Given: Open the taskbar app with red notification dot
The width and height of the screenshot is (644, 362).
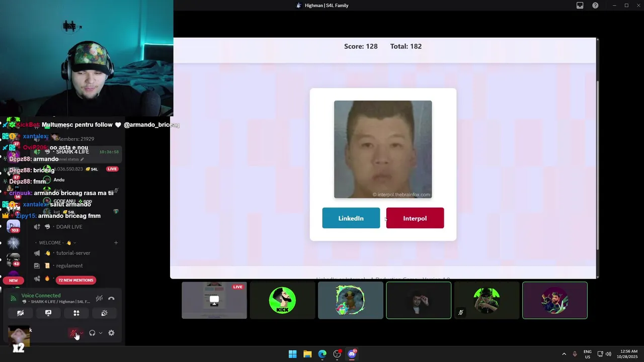Looking at the screenshot, I should [x=337, y=354].
